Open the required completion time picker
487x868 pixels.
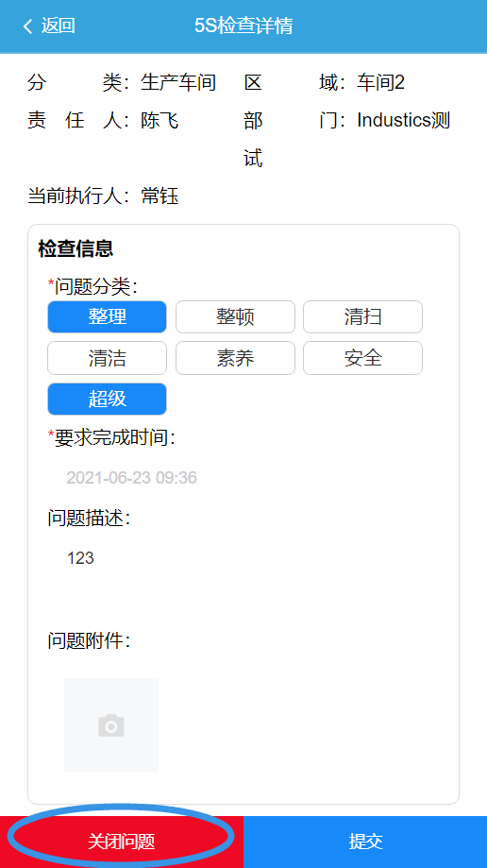click(x=132, y=478)
